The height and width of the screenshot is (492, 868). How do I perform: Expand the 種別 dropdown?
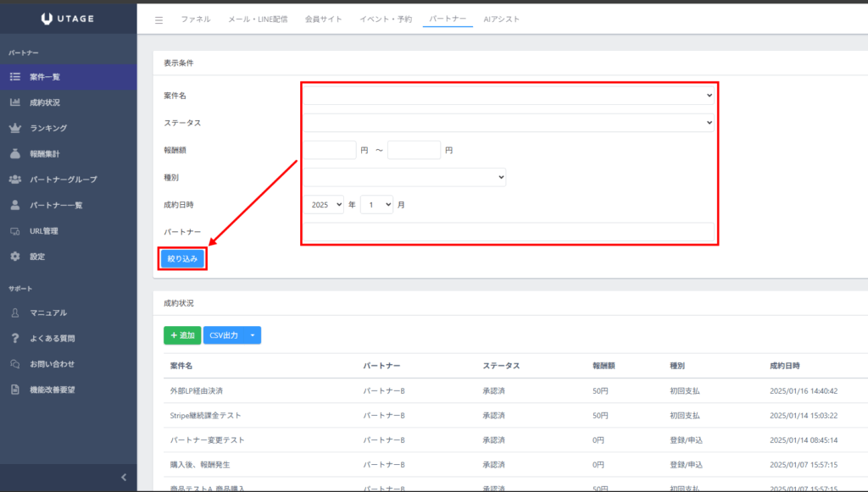click(x=405, y=177)
